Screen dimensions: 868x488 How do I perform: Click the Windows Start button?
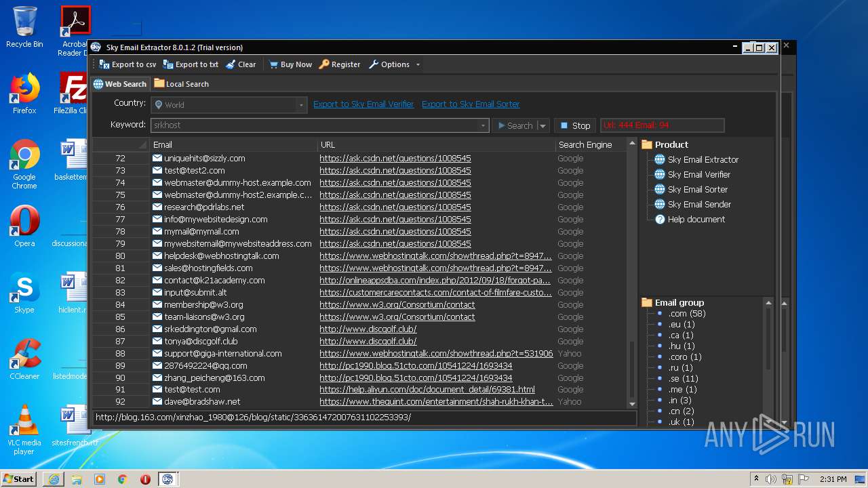point(18,479)
